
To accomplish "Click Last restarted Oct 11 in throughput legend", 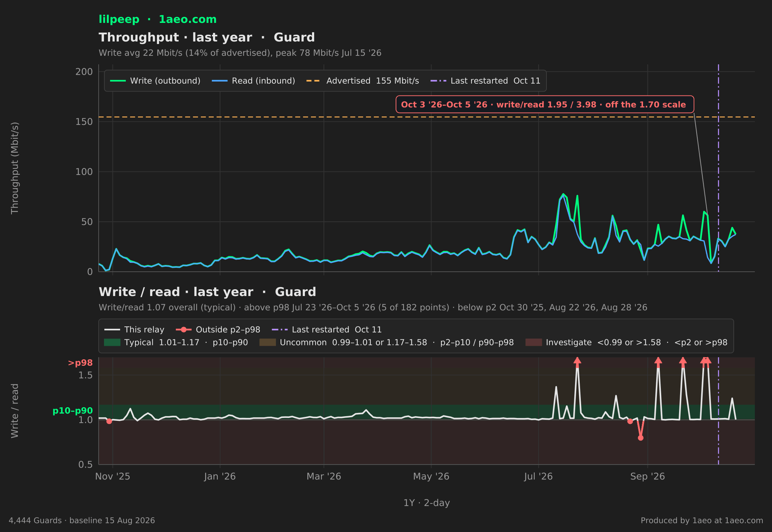I will pyautogui.click(x=485, y=81).
